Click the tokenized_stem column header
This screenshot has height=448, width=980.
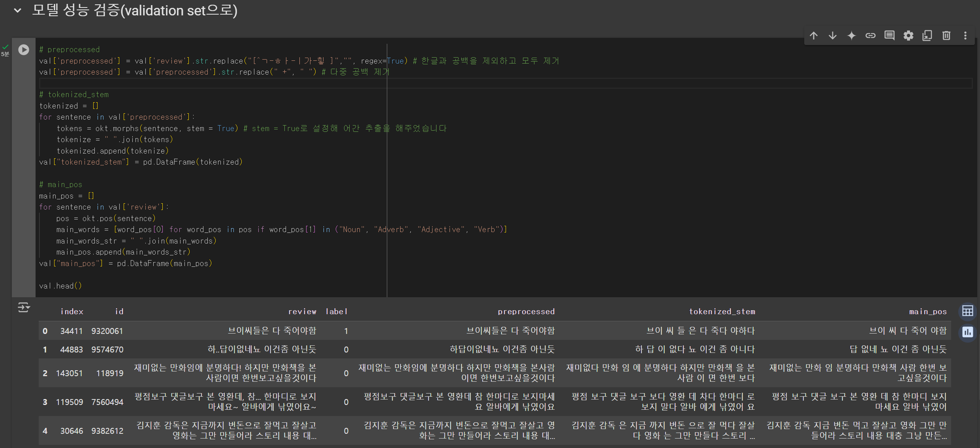point(722,311)
